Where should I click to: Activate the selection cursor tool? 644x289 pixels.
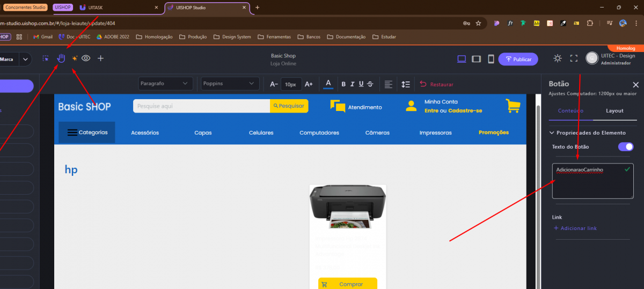[46, 58]
